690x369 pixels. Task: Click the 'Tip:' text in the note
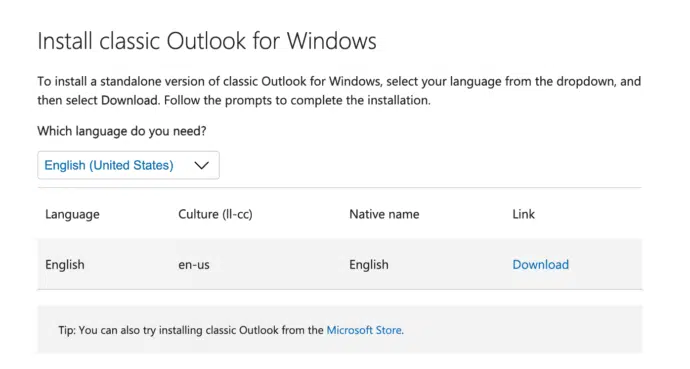click(x=67, y=330)
